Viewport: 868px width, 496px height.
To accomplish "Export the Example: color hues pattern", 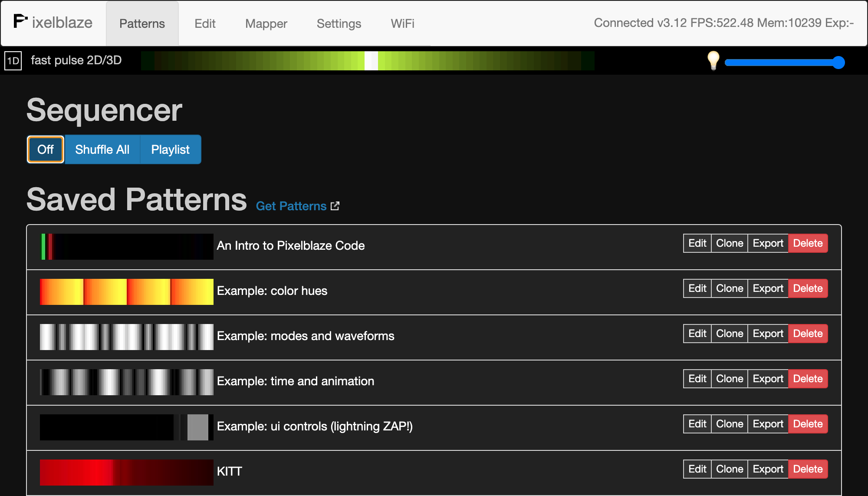I will point(768,288).
